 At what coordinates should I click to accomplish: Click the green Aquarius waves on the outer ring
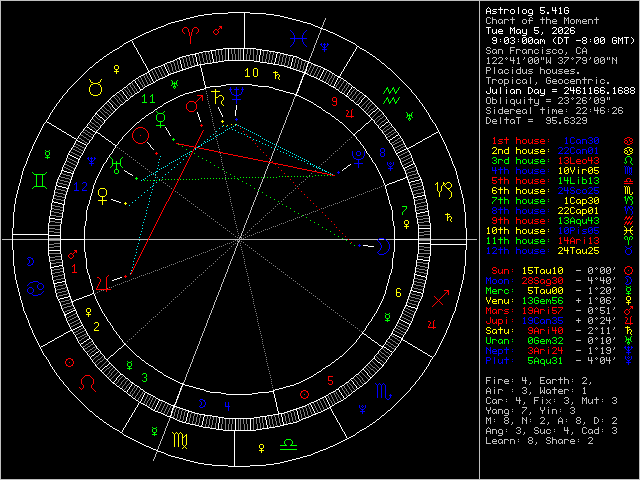click(391, 95)
